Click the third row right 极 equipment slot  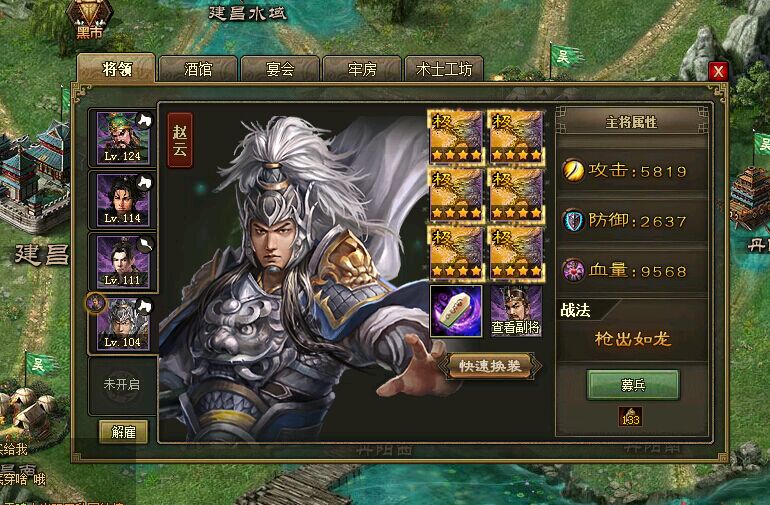coord(517,253)
